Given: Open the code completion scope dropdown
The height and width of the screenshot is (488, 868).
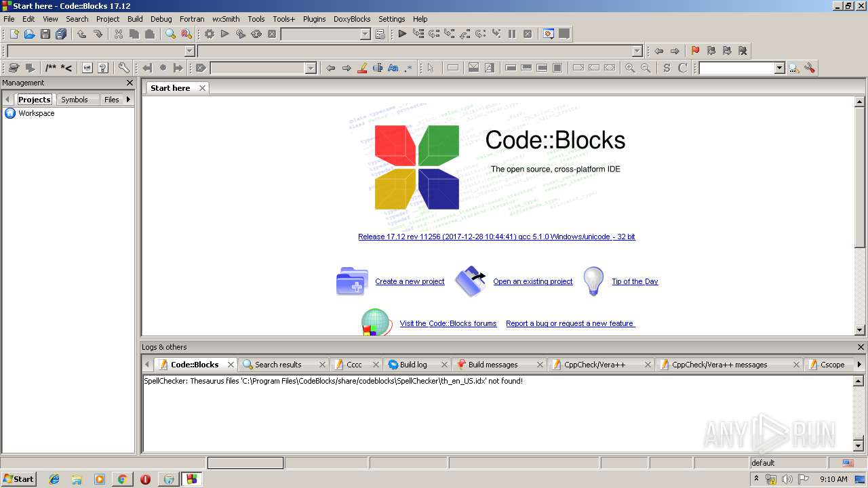Looking at the screenshot, I should coord(189,51).
